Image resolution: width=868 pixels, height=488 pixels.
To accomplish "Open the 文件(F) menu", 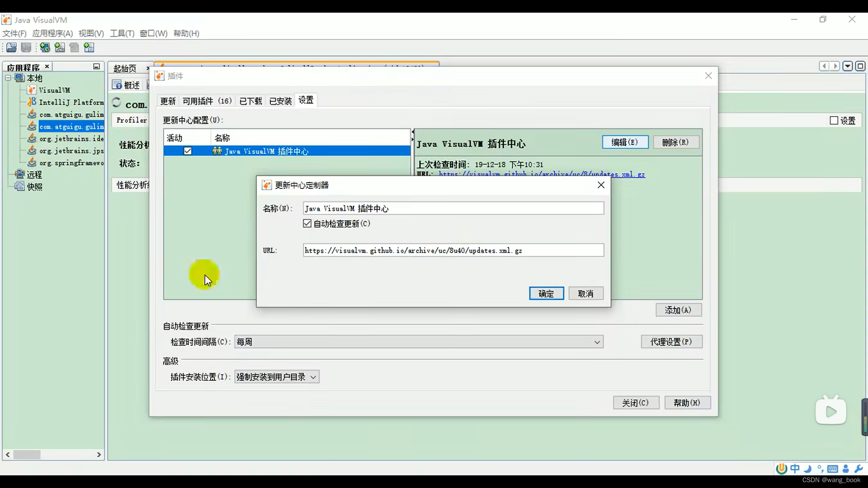I will (x=14, y=33).
